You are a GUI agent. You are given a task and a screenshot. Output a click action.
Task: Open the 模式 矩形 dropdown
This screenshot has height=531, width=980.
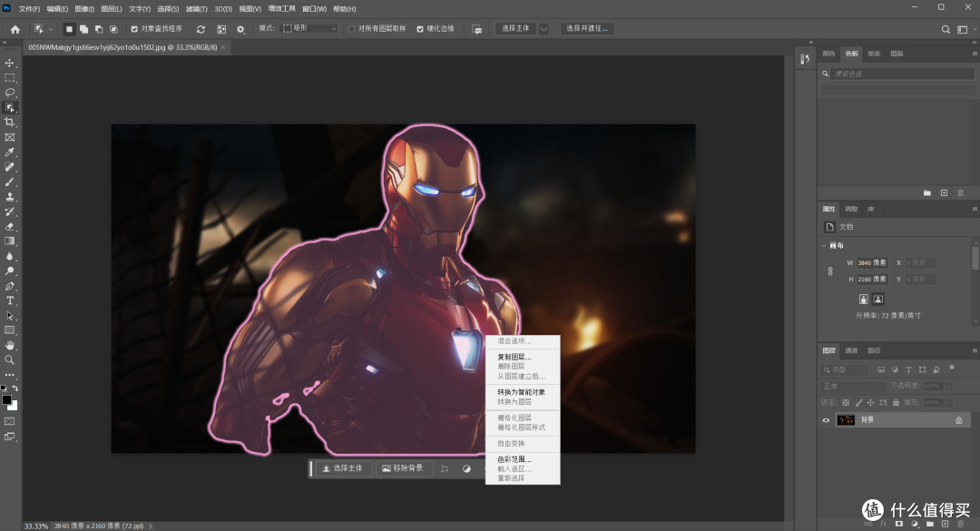pyautogui.click(x=309, y=29)
